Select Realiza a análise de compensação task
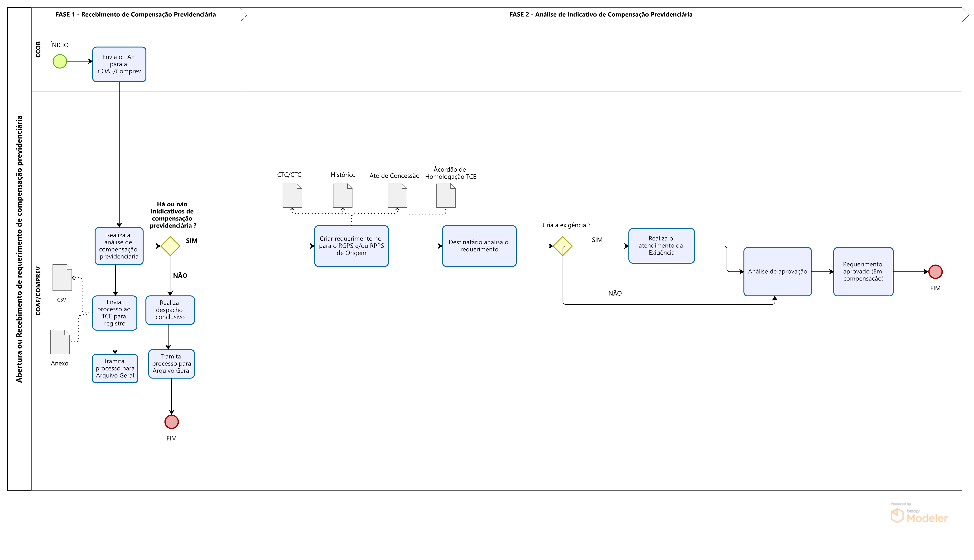Viewport: 974px width, 560px height. pos(119,246)
